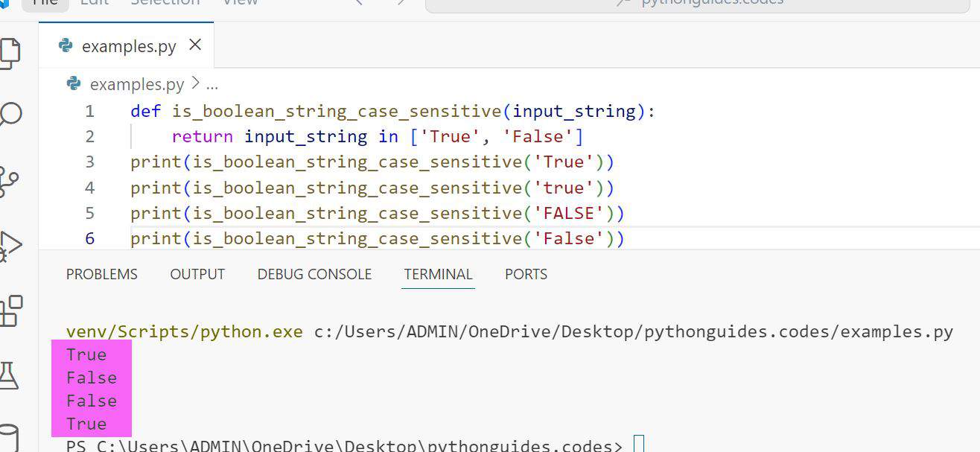Click the examples.py file path in terminal
This screenshot has height=452, width=980.
pos(634,332)
